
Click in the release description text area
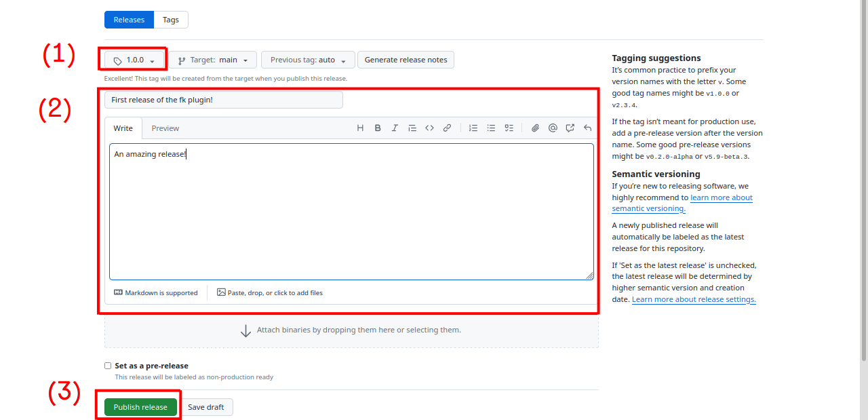351,212
